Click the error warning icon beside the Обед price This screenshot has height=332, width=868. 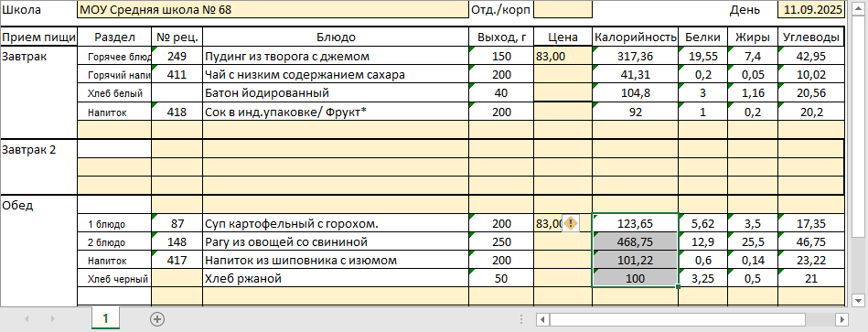point(572,223)
